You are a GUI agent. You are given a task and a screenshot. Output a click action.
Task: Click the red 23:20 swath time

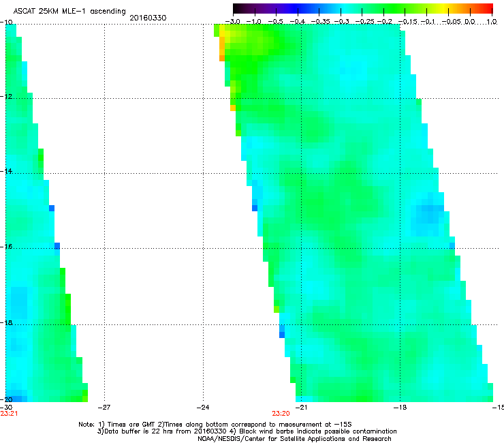click(x=281, y=414)
